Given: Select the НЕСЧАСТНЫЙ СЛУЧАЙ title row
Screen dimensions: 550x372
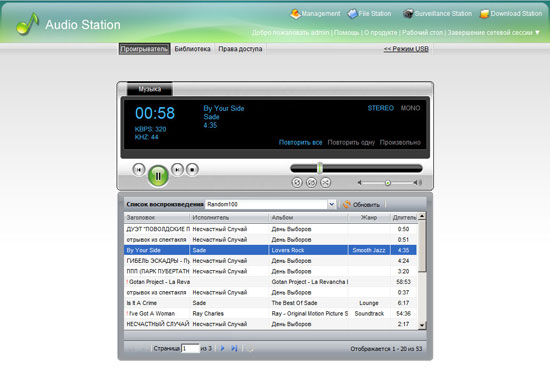Looking at the screenshot, I should coord(270,324).
